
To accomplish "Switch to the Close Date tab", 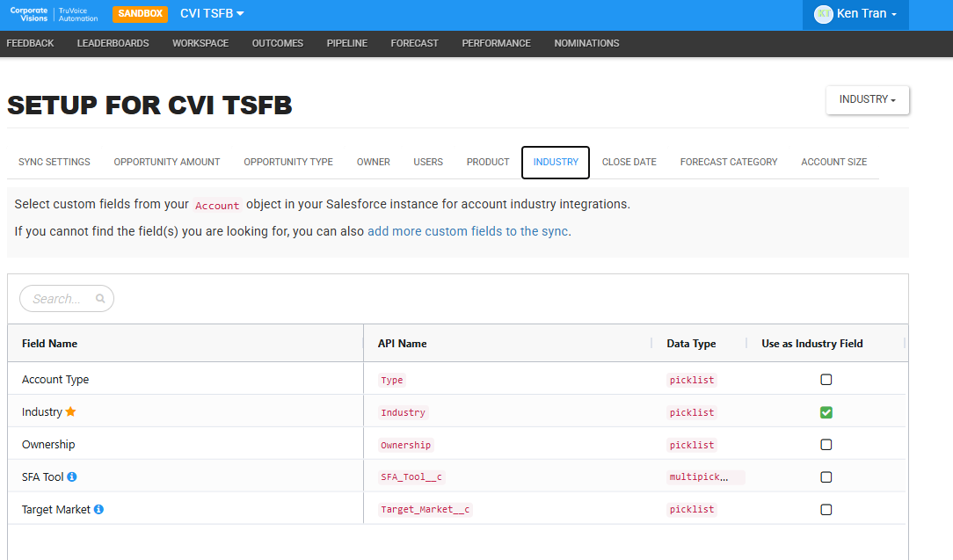I will (x=629, y=163).
